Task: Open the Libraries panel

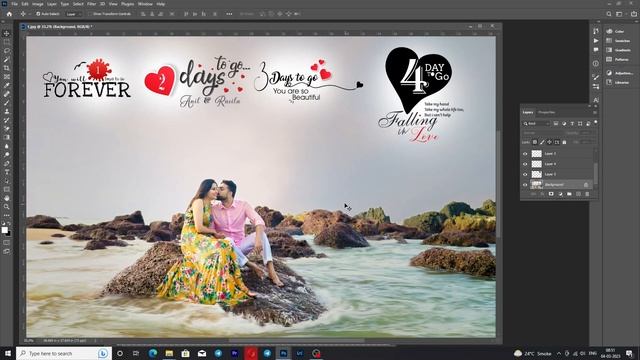Action: (618, 82)
